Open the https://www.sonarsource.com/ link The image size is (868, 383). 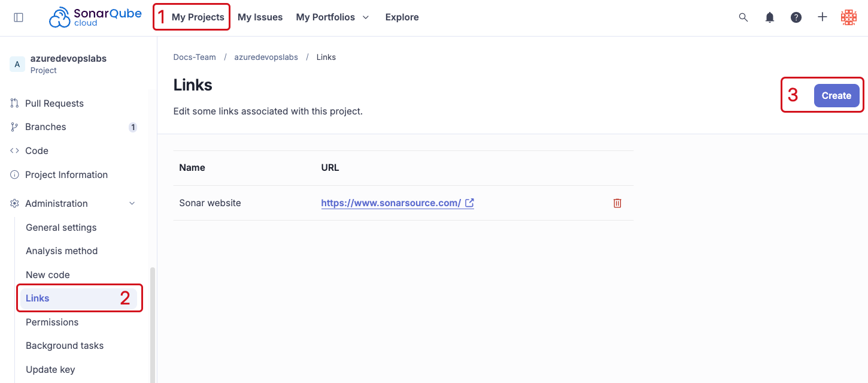tap(391, 203)
